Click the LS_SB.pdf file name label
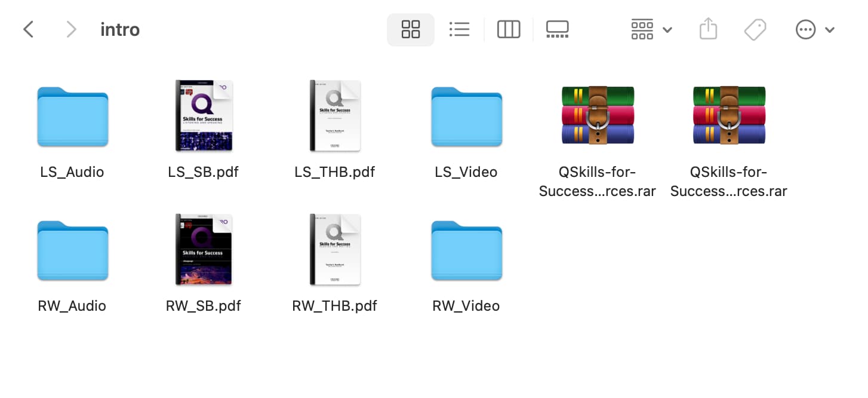868x398 pixels. click(x=204, y=172)
